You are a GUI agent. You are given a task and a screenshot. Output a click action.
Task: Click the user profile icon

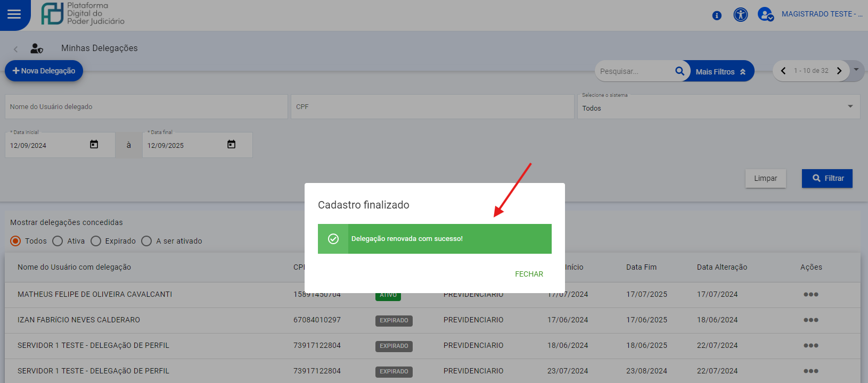[765, 14]
